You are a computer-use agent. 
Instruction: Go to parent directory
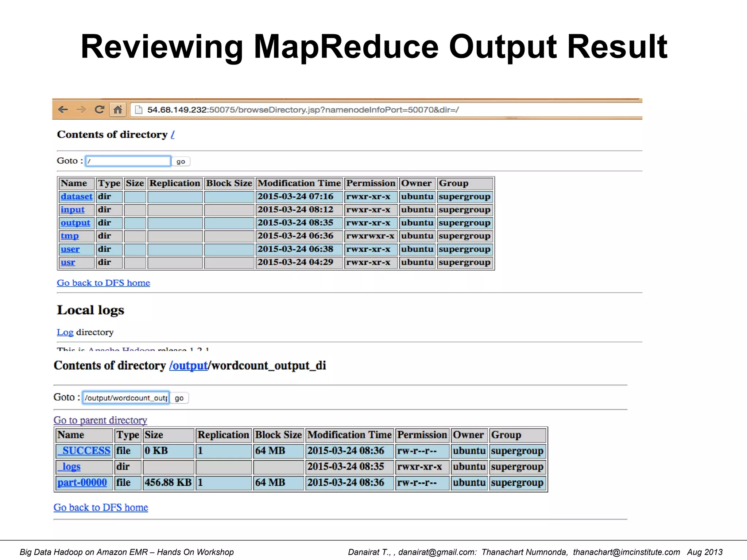point(100,420)
